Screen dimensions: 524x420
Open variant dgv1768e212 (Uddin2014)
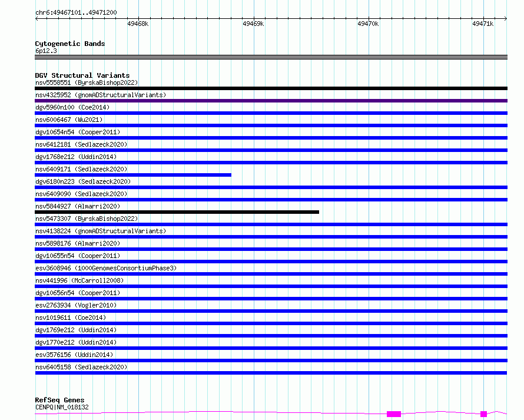(76, 157)
